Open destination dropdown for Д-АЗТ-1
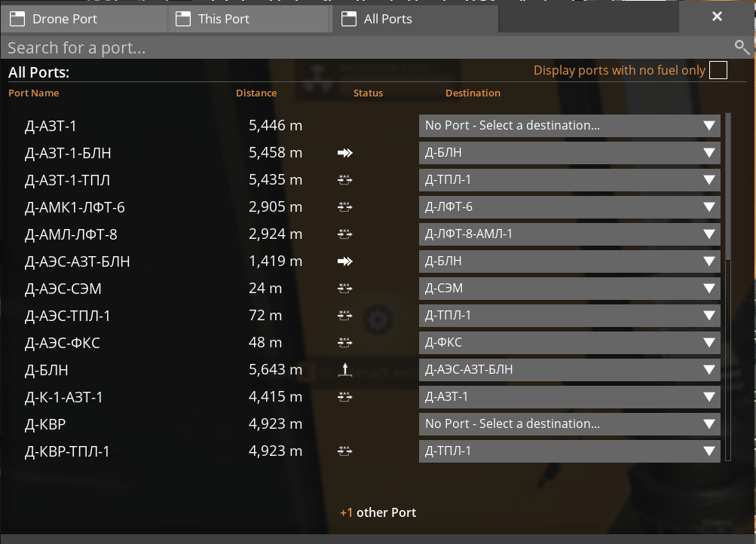This screenshot has height=544, width=756. pyautogui.click(x=569, y=126)
